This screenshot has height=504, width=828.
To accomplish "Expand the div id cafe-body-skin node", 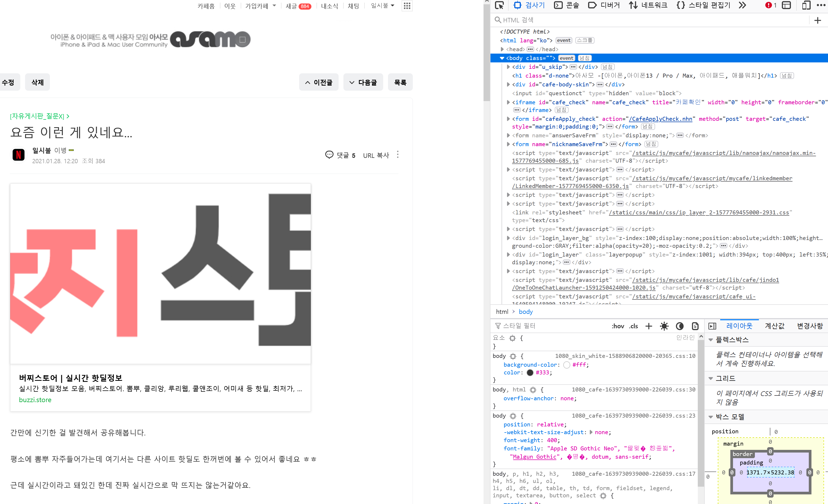I will (x=508, y=84).
